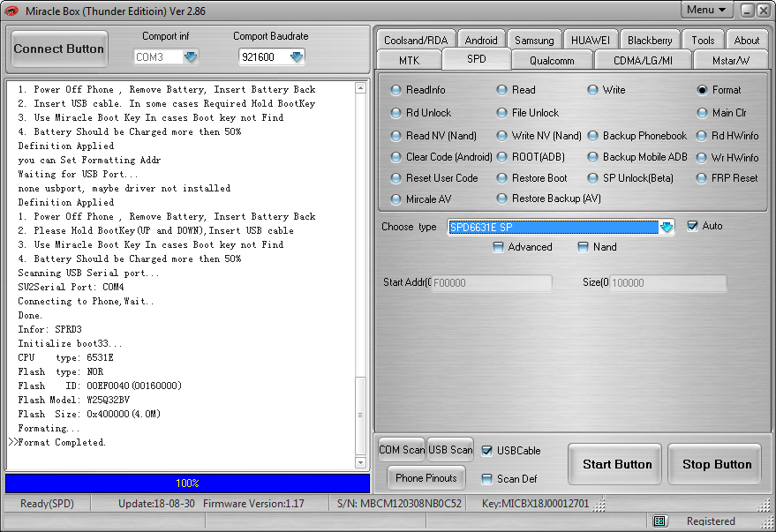
Task: Click the grid icon beside Registered in status bar
Action: click(659, 521)
